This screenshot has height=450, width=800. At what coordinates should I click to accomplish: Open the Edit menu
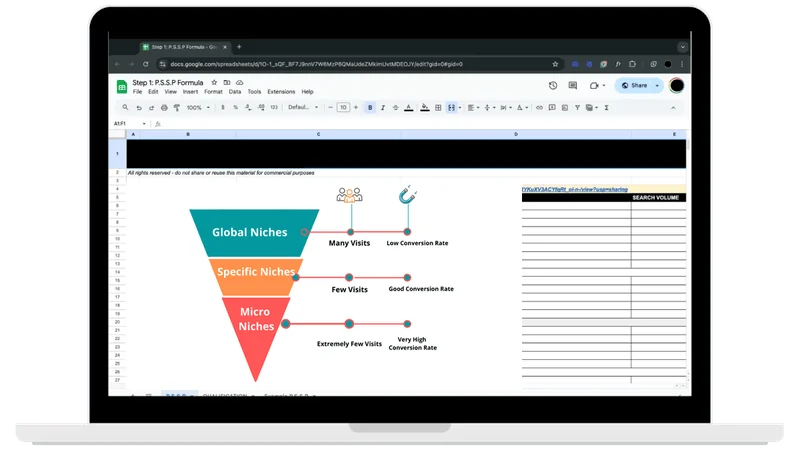[x=153, y=92]
